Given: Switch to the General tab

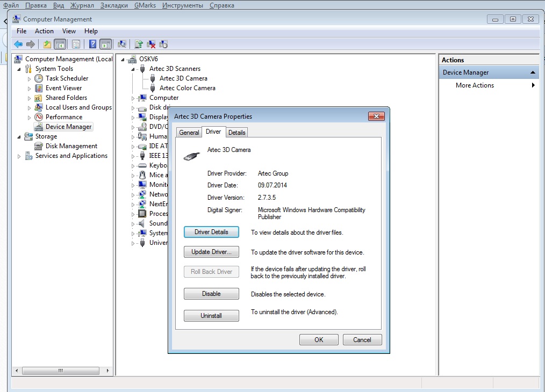Looking at the screenshot, I should [x=189, y=132].
